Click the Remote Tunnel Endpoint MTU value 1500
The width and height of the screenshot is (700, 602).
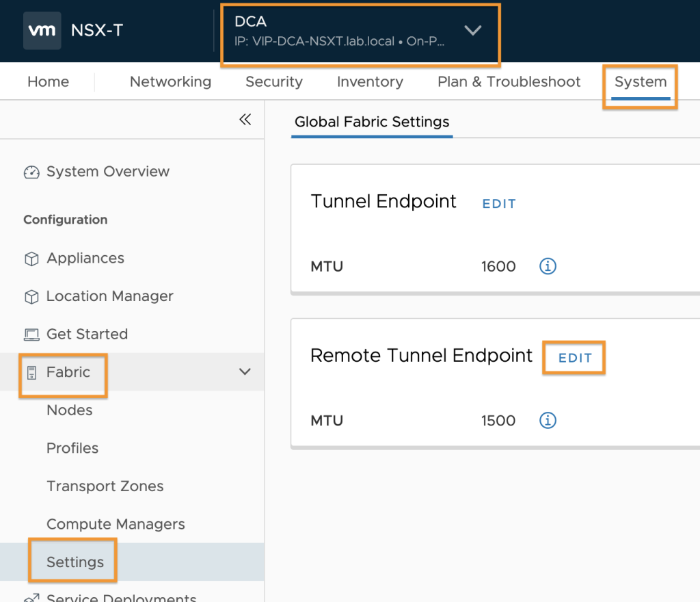[498, 421]
